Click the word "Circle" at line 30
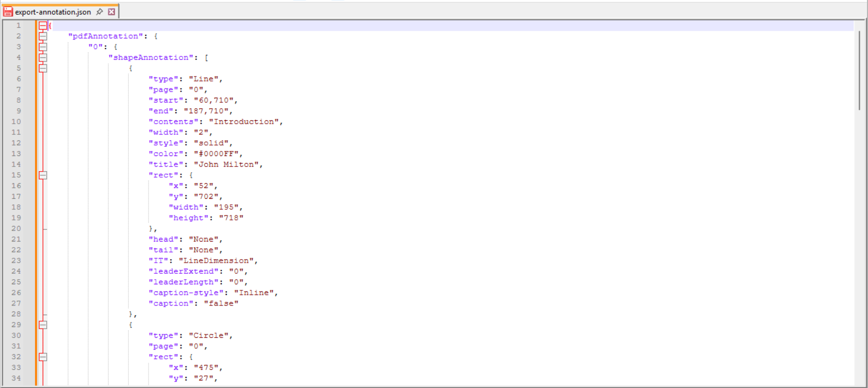Image resolution: width=868 pixels, height=388 pixels. coord(209,335)
